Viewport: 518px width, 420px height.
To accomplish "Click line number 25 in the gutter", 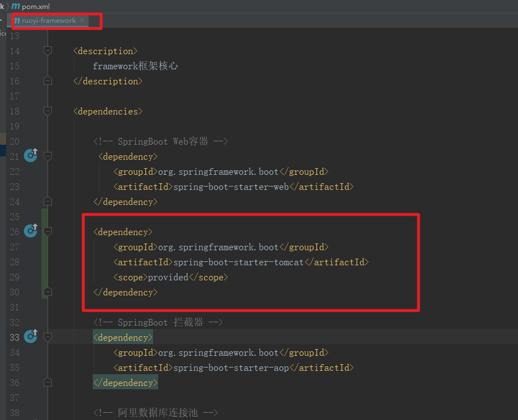I will [15, 217].
